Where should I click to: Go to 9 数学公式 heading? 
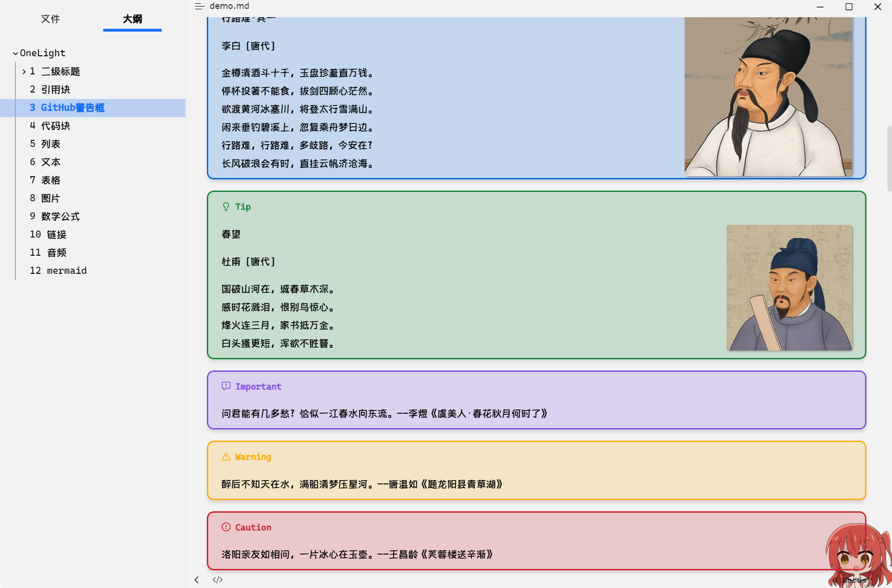(x=55, y=216)
